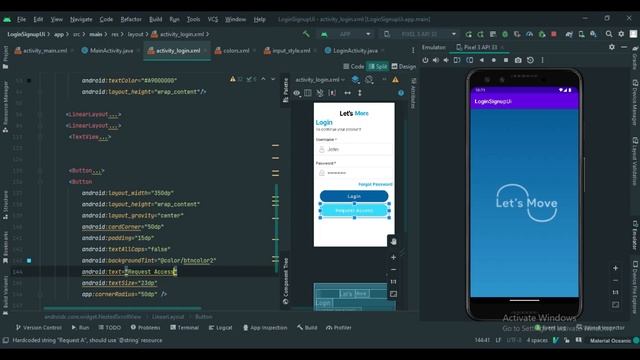Viewport: 640px width, 360px height.
Task: Click the Stop red square button in toolbar
Action: point(554,34)
